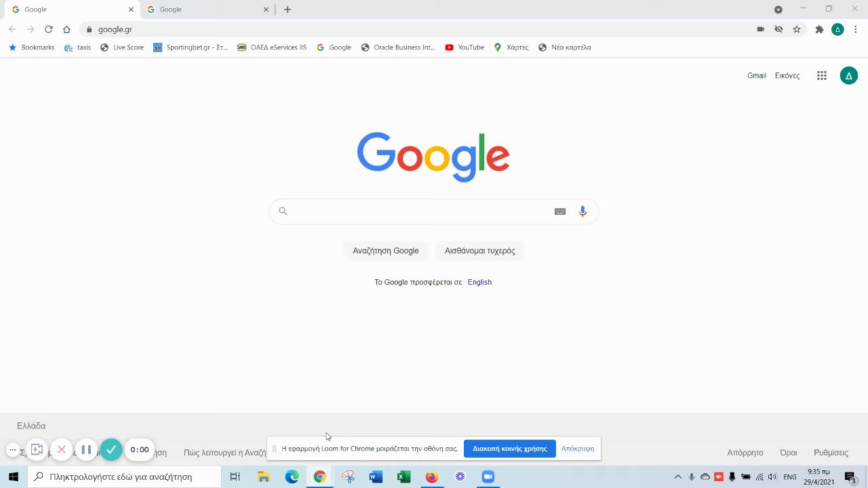
Task: Open the ΟΑΕΔ eServices IIS bookmark
Action: 272,47
